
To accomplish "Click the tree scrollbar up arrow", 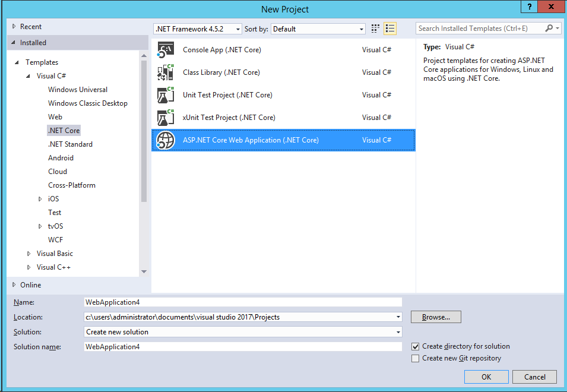I will [144, 56].
